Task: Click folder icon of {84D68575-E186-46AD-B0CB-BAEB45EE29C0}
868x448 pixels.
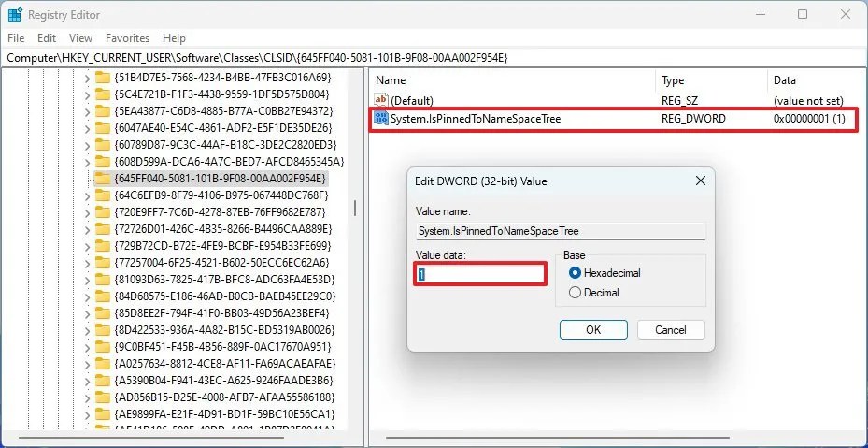Action: pyautogui.click(x=103, y=296)
